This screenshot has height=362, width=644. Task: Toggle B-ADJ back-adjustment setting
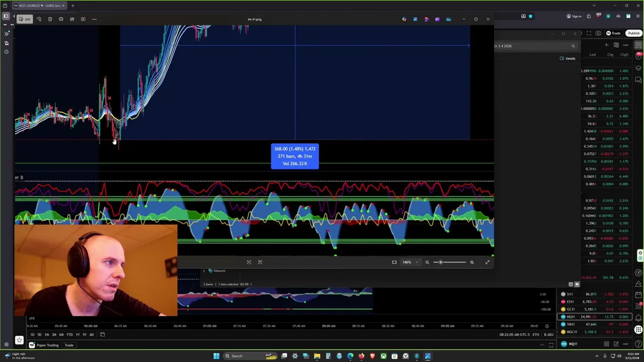(549, 335)
